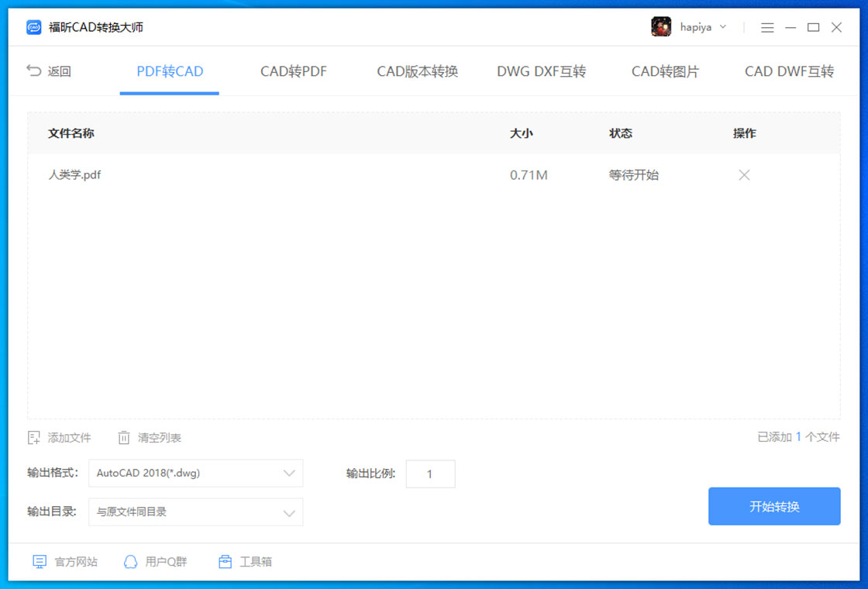Switch to the CAD转PDF tab

pos(294,71)
